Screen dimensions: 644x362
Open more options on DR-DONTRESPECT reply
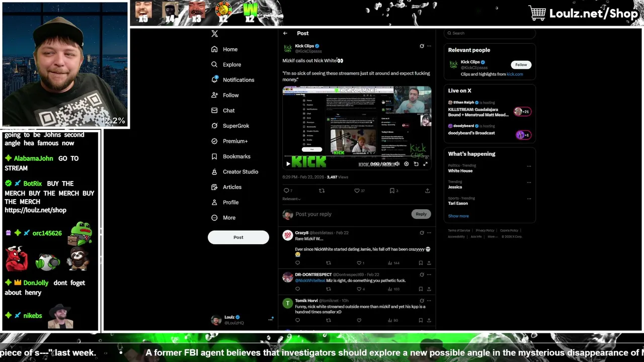coord(429,275)
